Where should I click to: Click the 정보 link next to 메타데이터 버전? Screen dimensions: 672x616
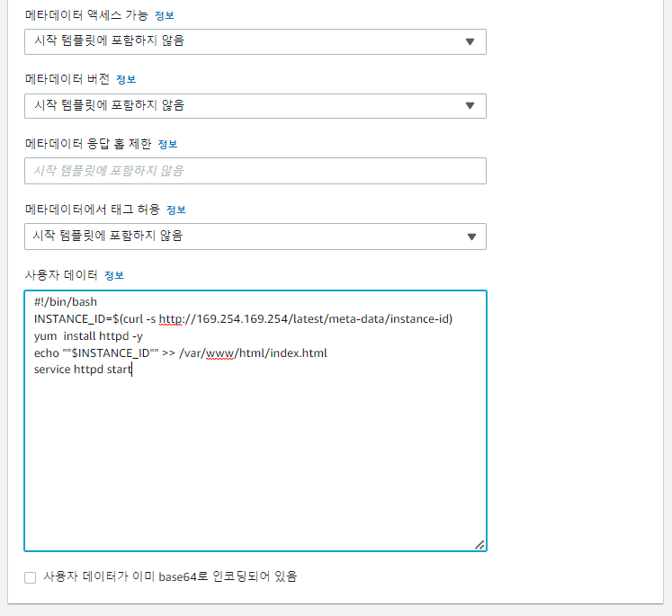[x=126, y=80]
